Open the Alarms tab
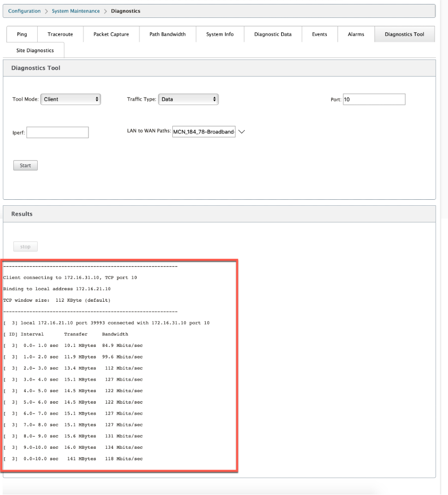Image resolution: width=448 pixels, height=495 pixels. tap(356, 34)
